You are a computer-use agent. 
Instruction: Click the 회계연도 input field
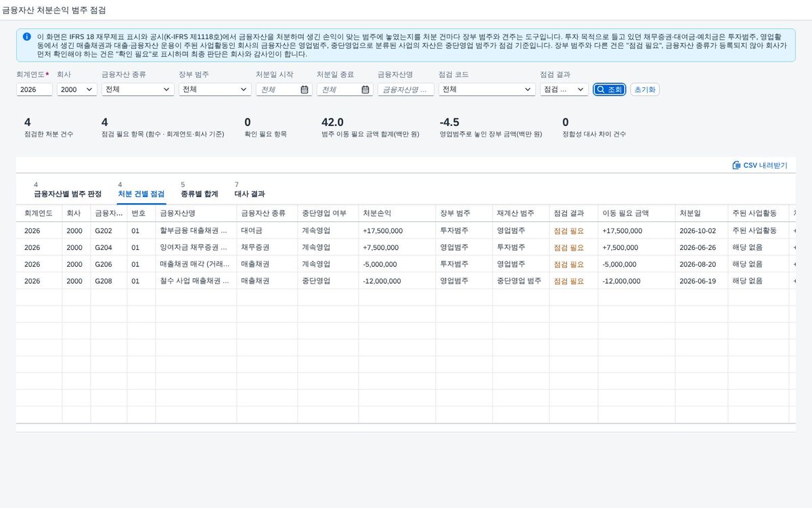tap(35, 89)
